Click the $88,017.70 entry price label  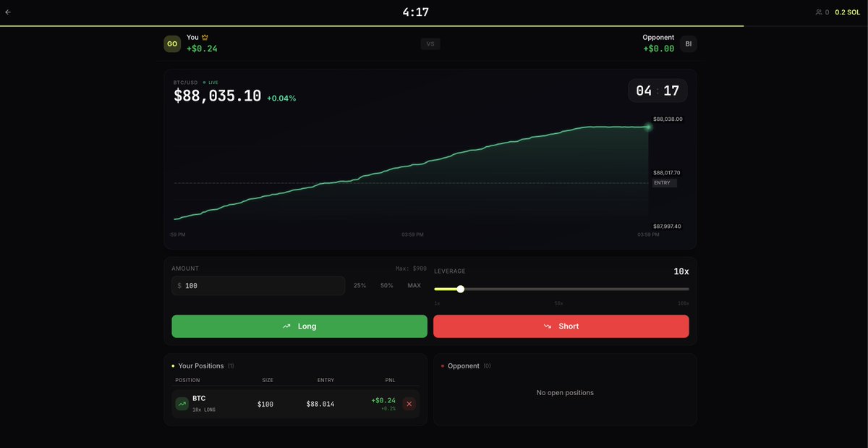point(666,173)
